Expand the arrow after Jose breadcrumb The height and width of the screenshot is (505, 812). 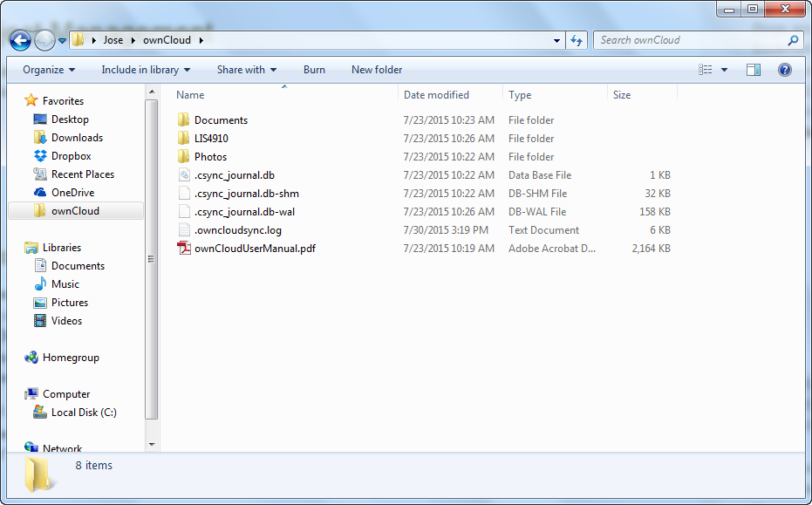[x=133, y=40]
